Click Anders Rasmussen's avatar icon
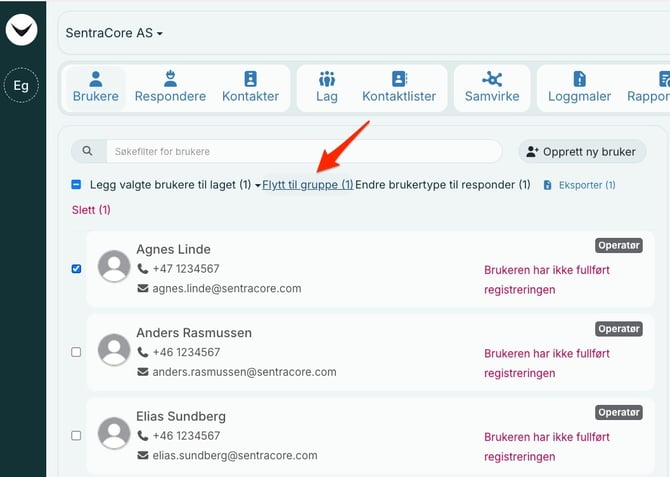The image size is (670, 477). [x=114, y=351]
